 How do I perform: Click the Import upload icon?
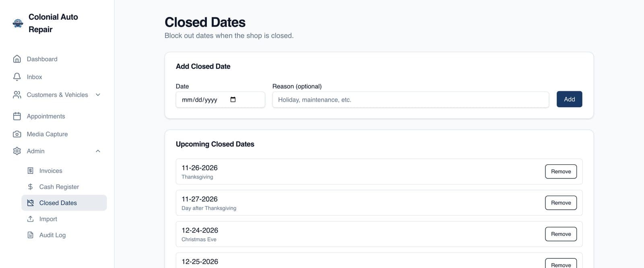30,219
